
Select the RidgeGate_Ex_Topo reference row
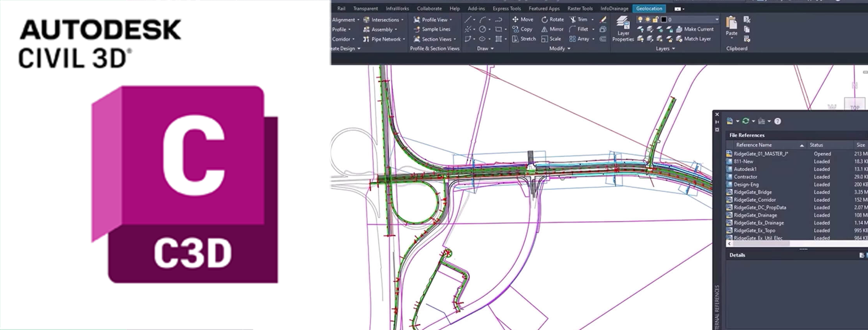point(797,230)
